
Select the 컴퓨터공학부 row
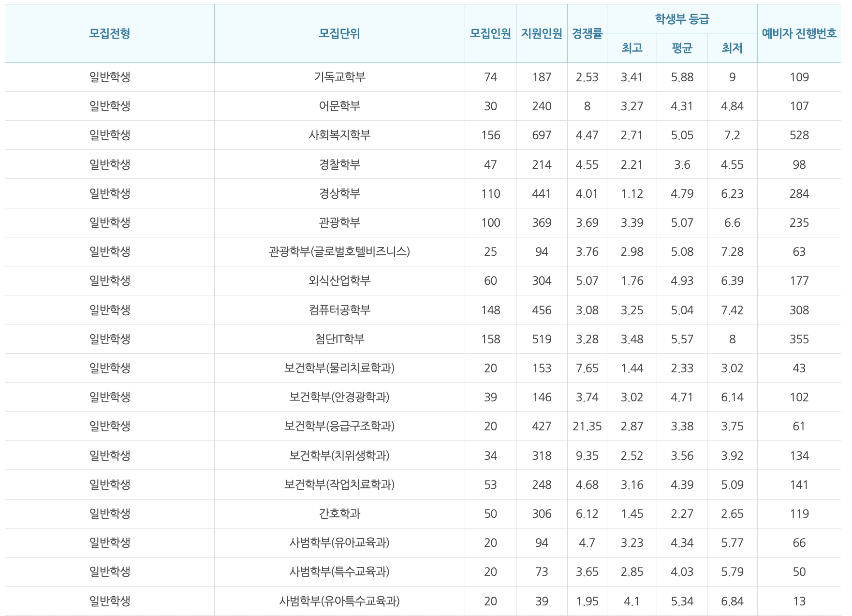[x=338, y=309]
